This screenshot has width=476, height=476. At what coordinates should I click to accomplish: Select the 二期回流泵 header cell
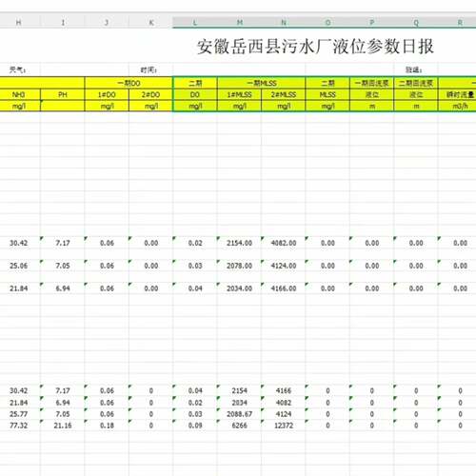[x=416, y=83]
